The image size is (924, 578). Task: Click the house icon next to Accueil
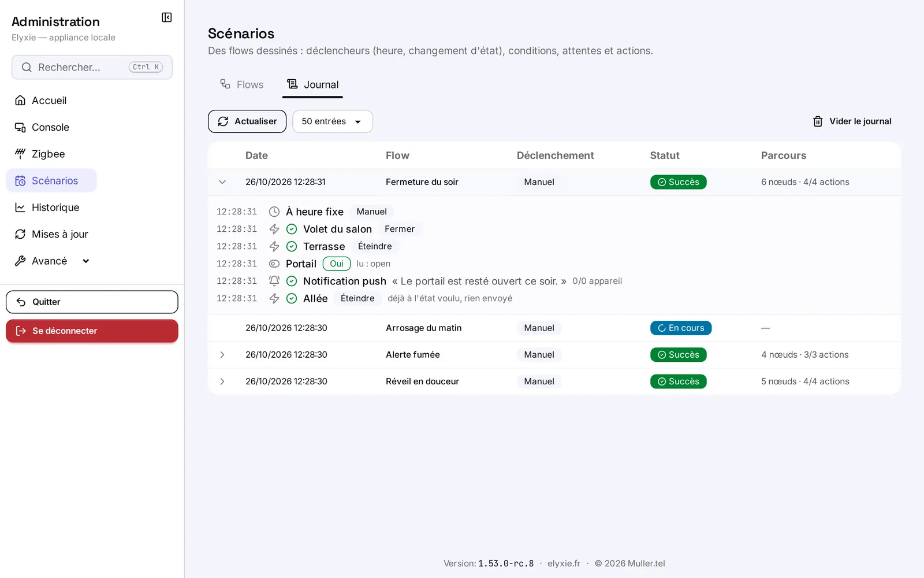coord(20,101)
